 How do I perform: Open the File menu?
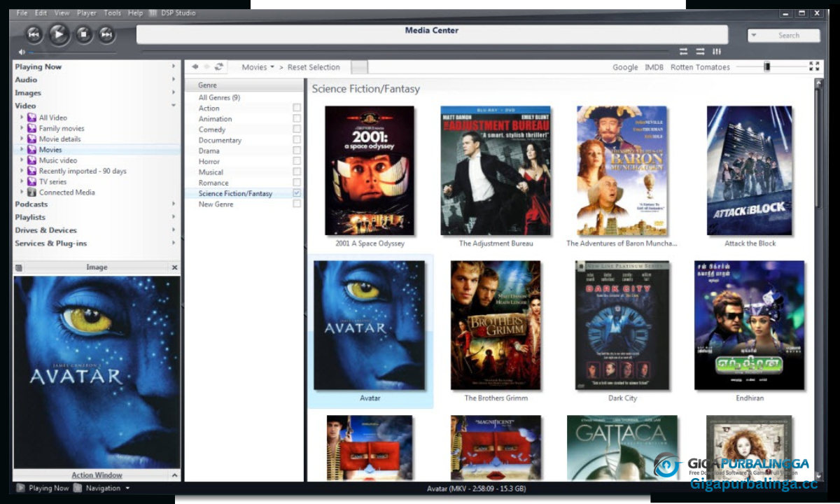pos(22,13)
